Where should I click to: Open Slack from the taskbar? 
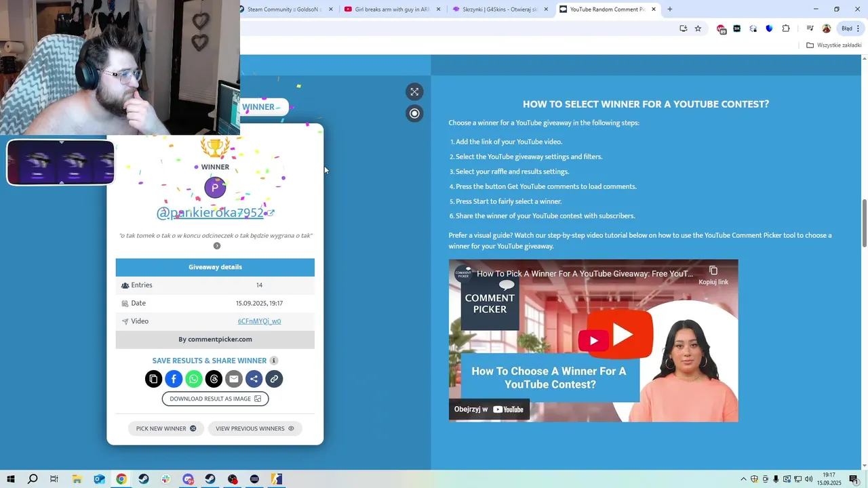[166, 479]
